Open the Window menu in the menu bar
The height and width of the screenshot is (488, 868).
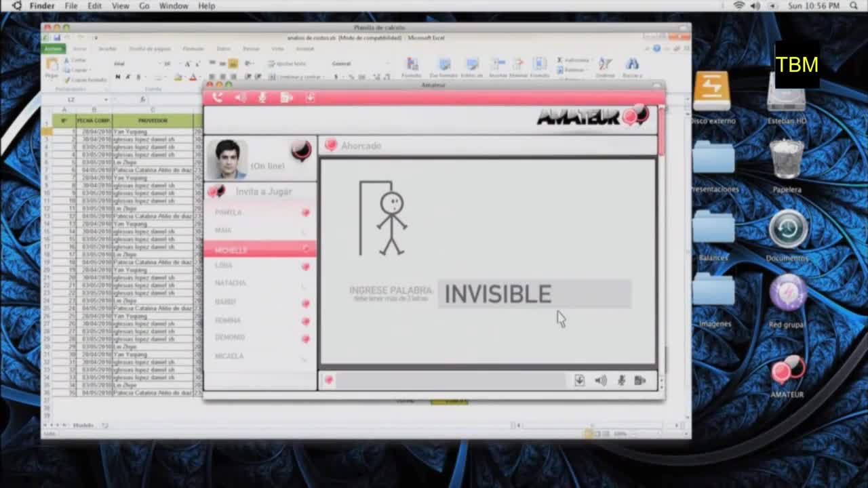(174, 6)
